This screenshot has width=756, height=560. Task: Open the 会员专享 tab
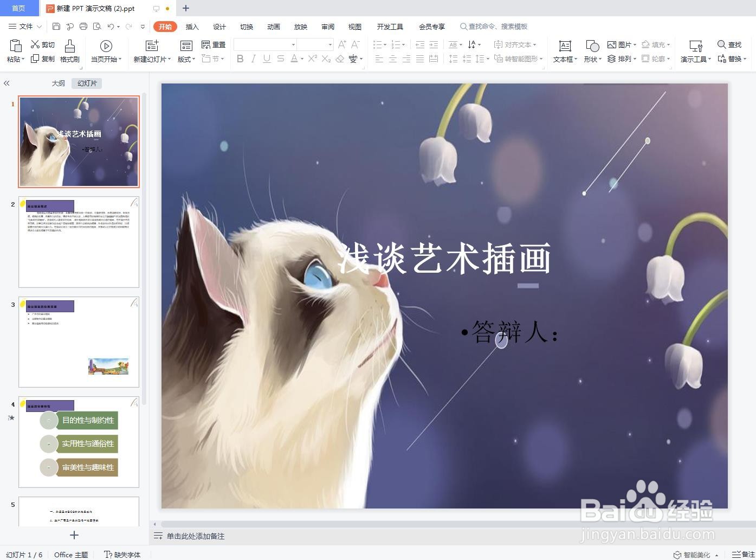click(x=432, y=27)
